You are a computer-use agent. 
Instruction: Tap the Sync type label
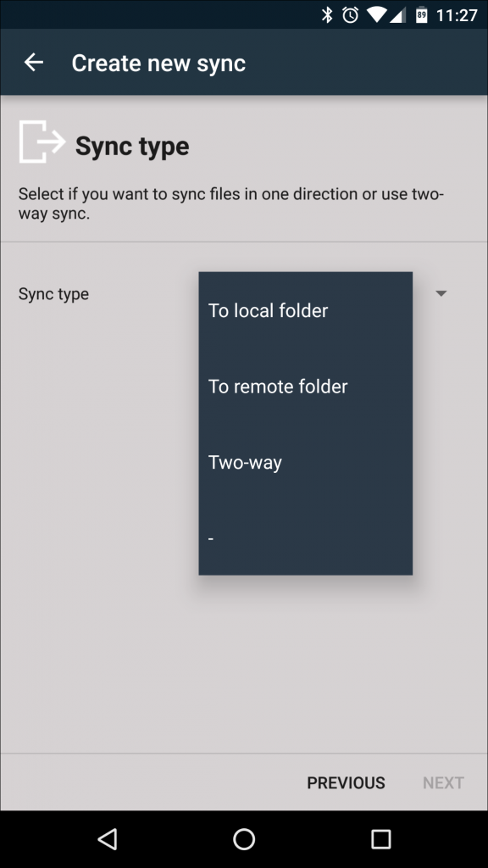(x=54, y=293)
